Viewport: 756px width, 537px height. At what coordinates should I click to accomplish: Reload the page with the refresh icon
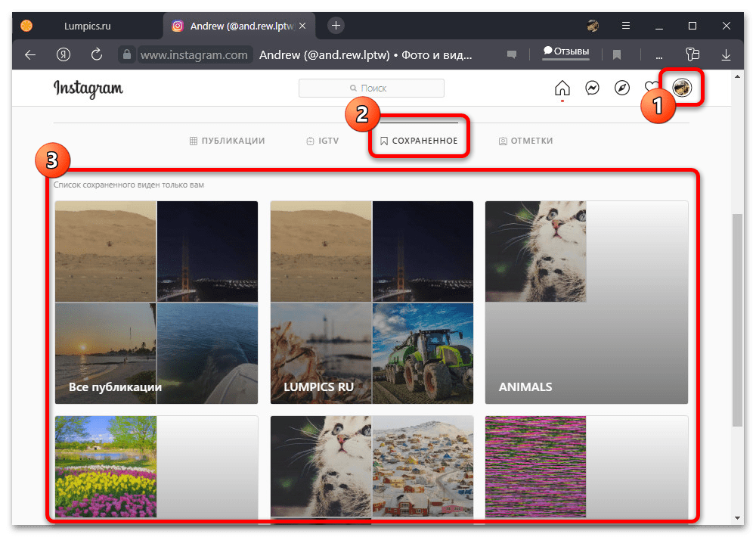[96, 54]
